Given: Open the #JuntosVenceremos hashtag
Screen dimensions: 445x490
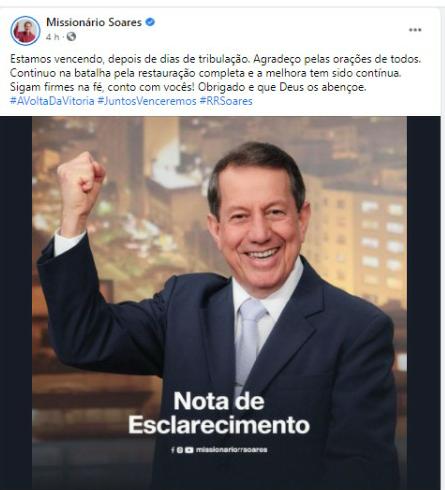Looking at the screenshot, I should click(147, 101).
